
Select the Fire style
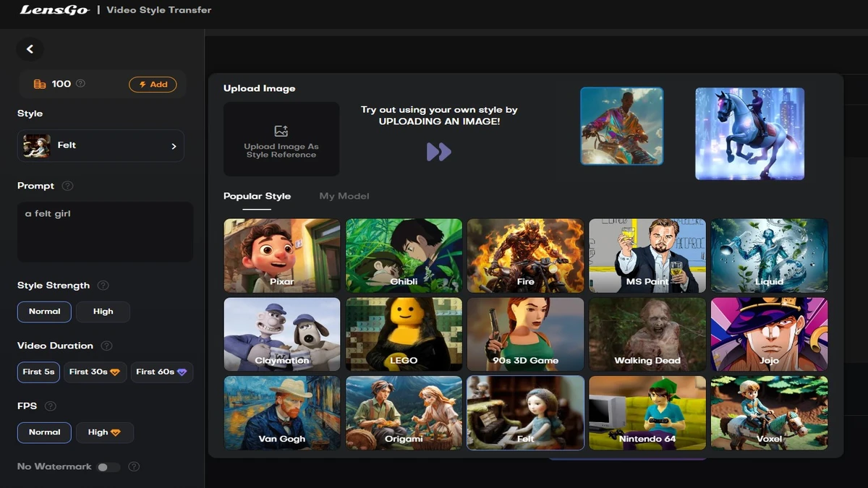click(x=526, y=256)
